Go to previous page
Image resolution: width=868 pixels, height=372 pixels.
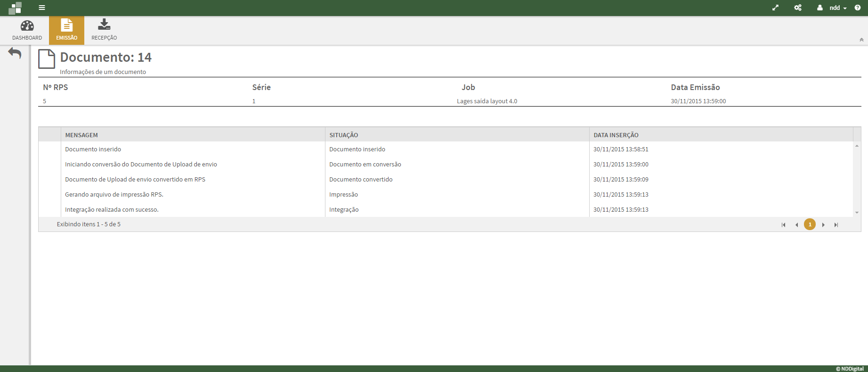point(796,225)
